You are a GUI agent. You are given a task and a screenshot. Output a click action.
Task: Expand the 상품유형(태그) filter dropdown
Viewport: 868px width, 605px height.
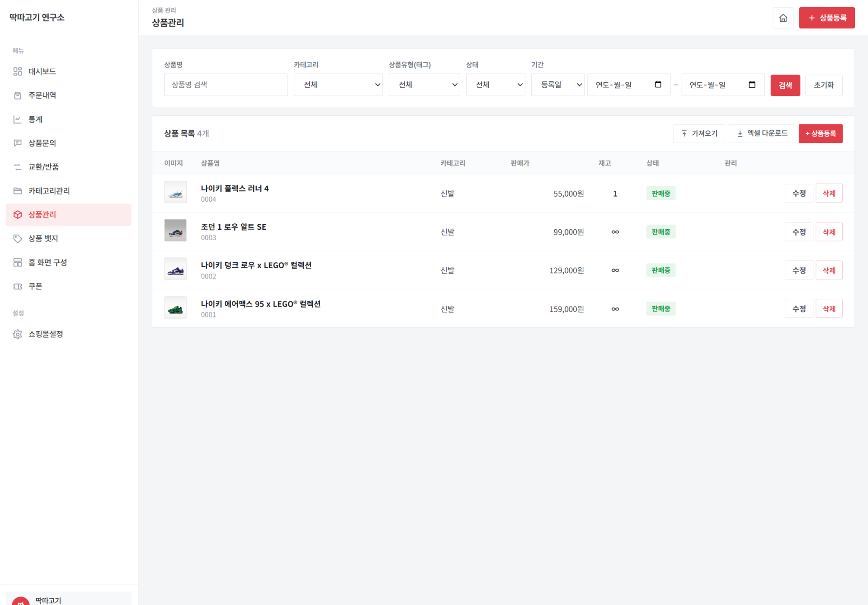424,85
